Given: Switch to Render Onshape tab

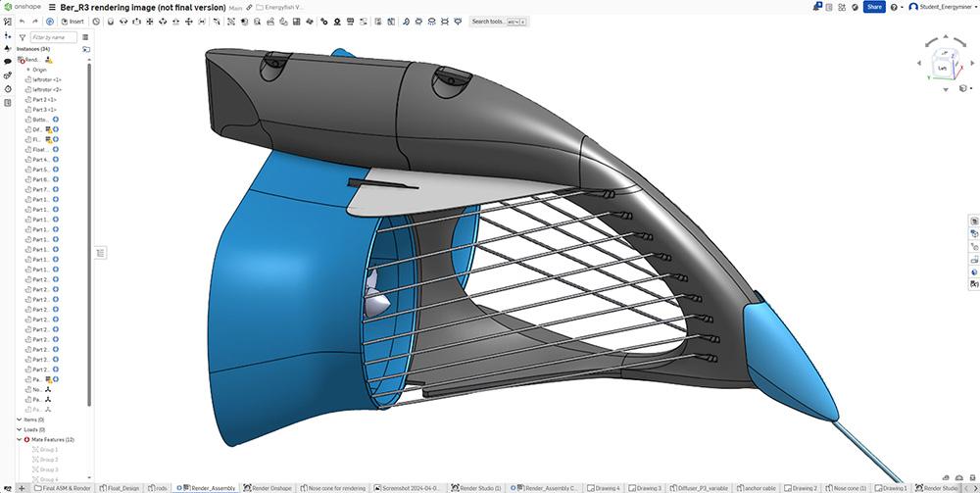Looking at the screenshot, I should tap(268, 488).
